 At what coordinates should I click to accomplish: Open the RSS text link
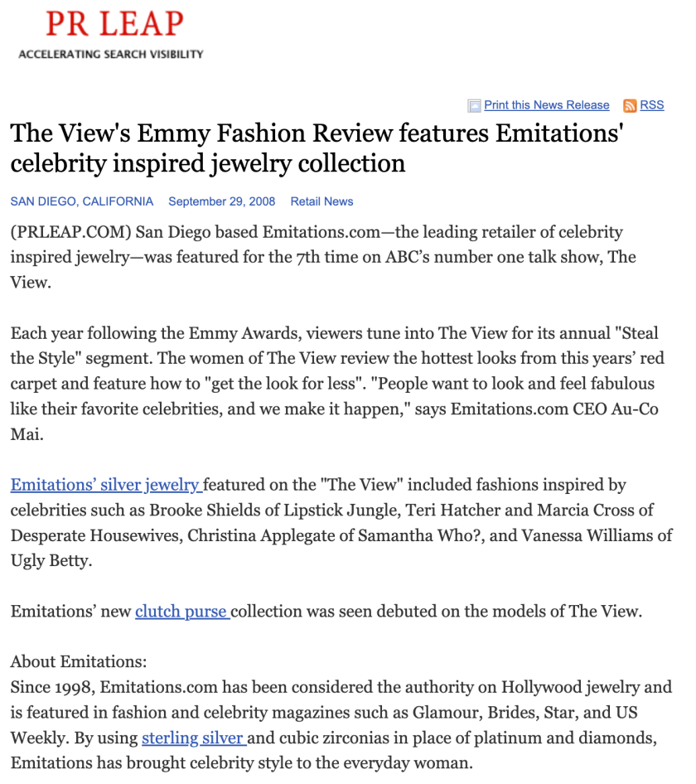click(x=652, y=105)
